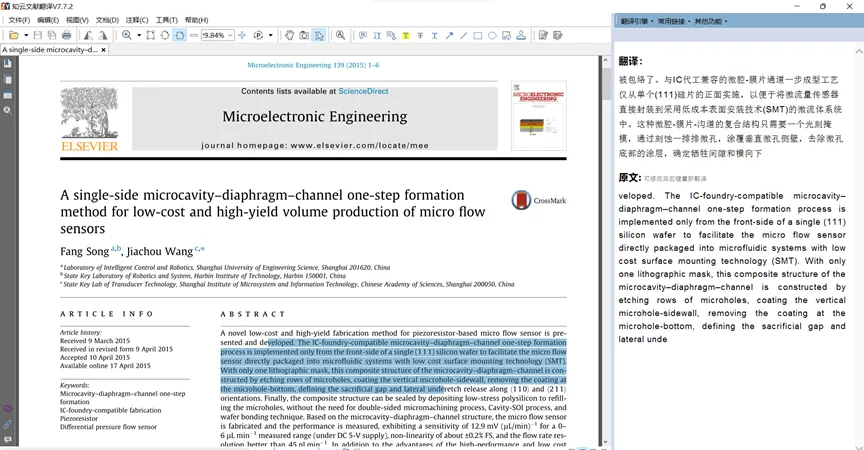The width and height of the screenshot is (864, 450).
Task: Click the page layout P icon
Action: (258, 35)
